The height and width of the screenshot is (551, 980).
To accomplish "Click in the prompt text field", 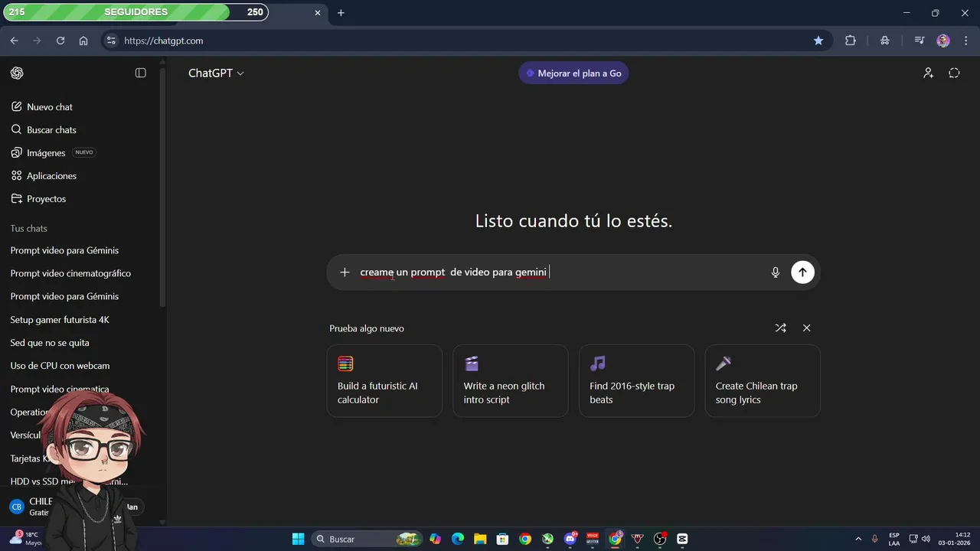I will 559,272.
